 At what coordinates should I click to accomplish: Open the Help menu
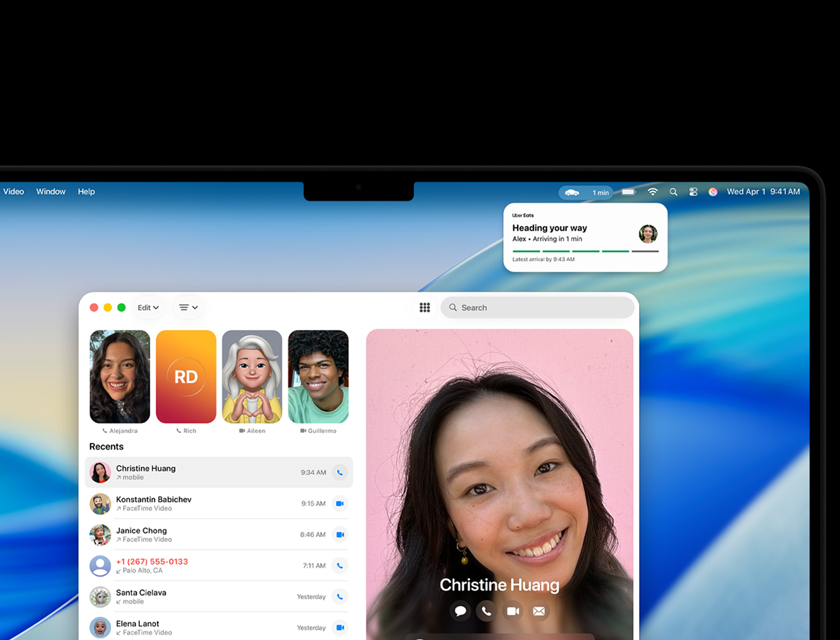(86, 191)
